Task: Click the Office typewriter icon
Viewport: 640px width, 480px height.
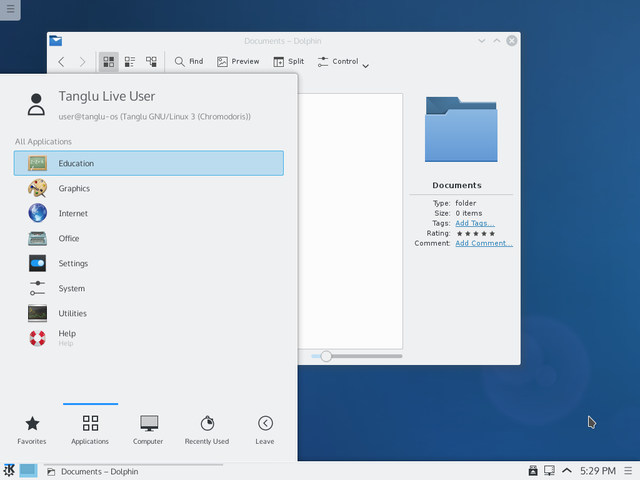Action: click(38, 238)
